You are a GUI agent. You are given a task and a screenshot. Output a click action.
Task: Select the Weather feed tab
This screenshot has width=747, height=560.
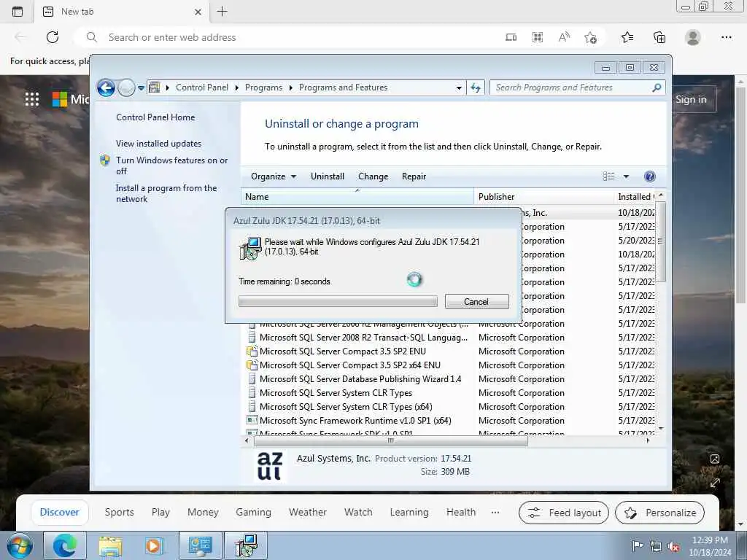[307, 513]
